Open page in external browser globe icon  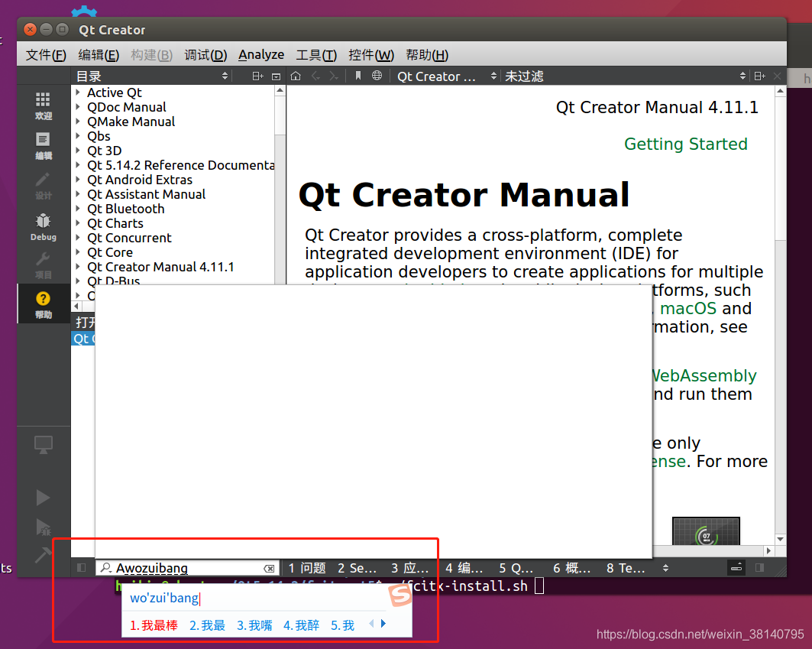click(x=377, y=76)
